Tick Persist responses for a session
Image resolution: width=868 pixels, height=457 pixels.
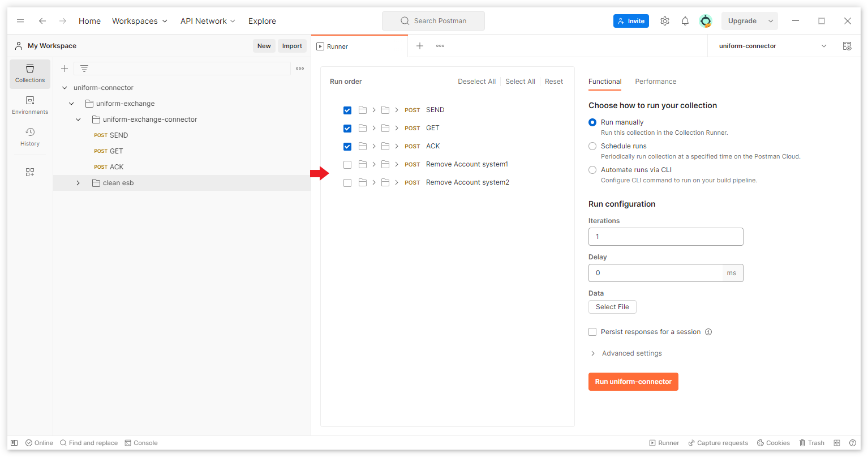coord(592,332)
